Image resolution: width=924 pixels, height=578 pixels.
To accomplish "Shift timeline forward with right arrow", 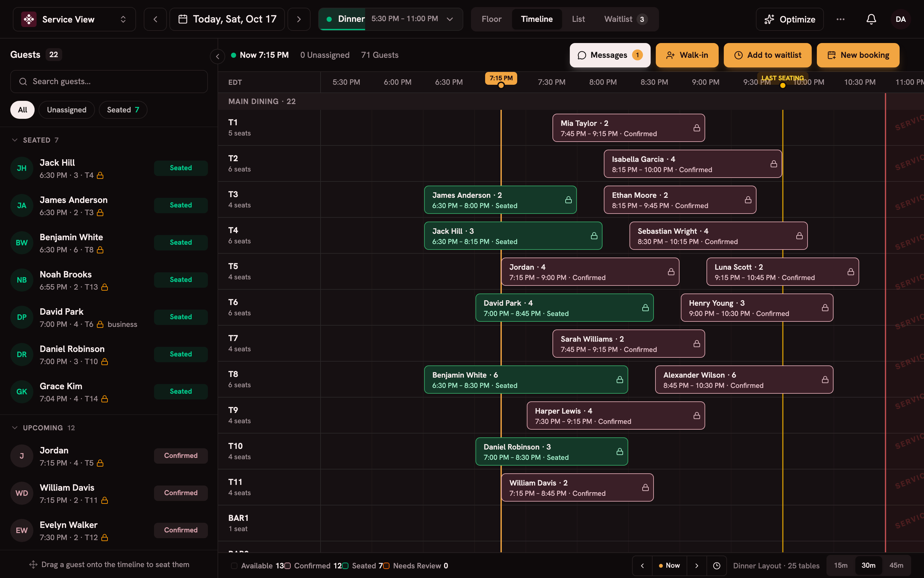I will (x=697, y=565).
